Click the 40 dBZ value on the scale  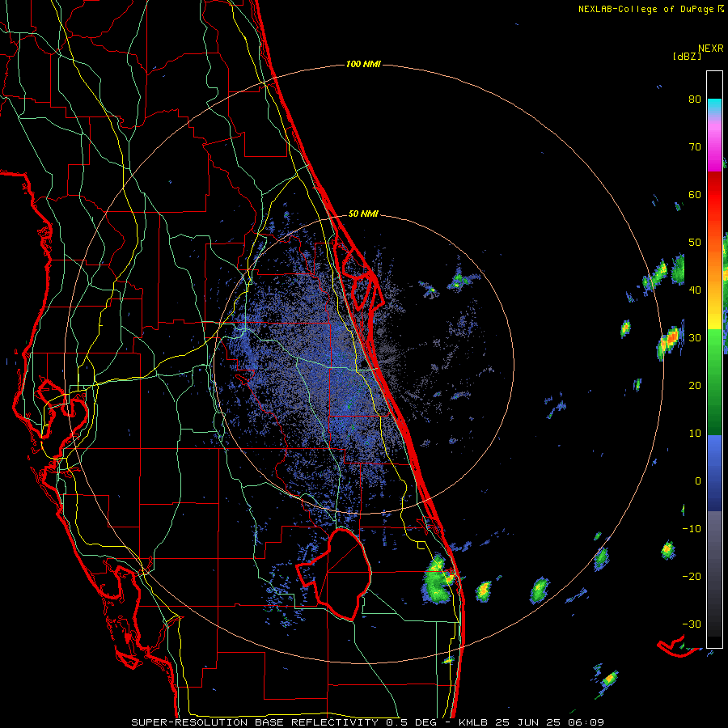[x=695, y=290]
